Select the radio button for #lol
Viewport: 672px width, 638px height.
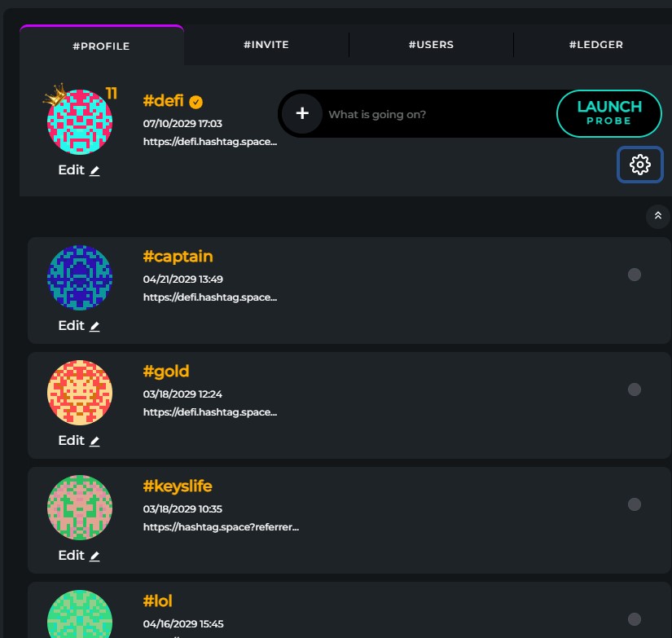635,619
